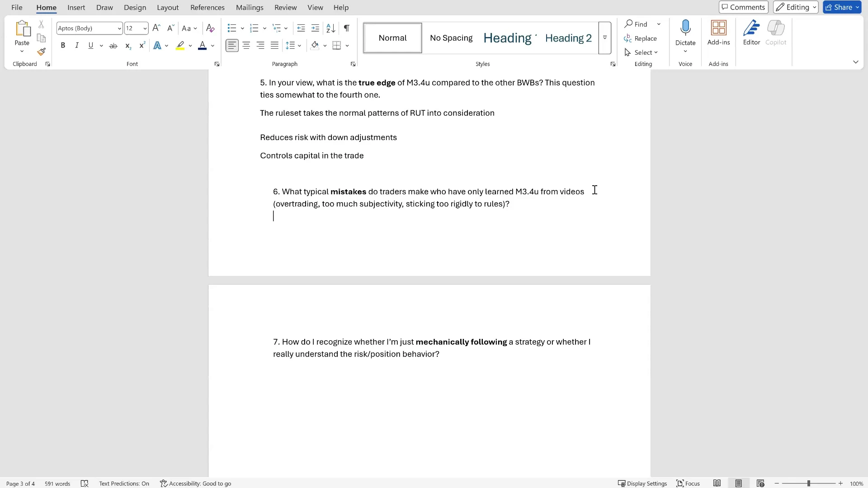868x488 pixels.
Task: Click the Format Painter brush icon
Action: click(41, 52)
